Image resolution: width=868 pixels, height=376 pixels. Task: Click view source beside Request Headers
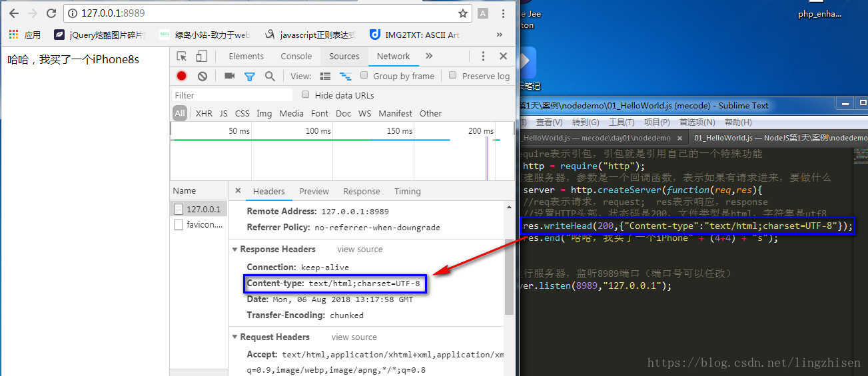[354, 337]
